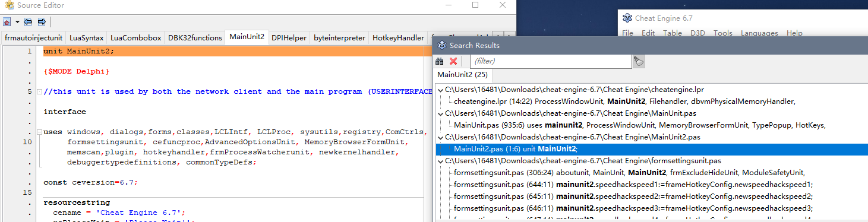Select result 'formsettingsunit.pas (644:11)' speedhackspeed1
This screenshot has height=222, width=868.
coord(633,185)
